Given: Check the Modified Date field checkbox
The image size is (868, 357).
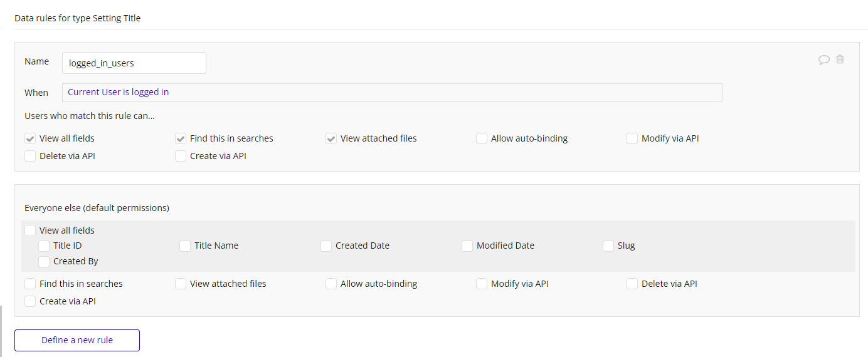Looking at the screenshot, I should [467, 246].
